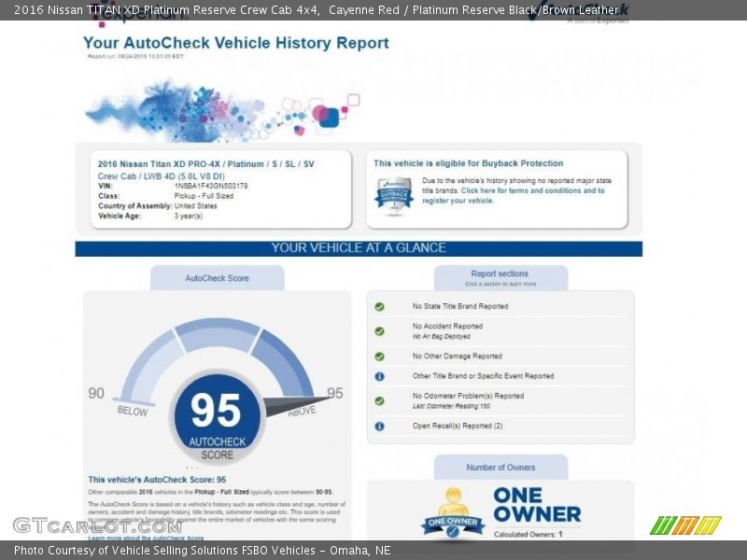
Task: Click the blue info icon for Open Recall(s)
Action: point(380,426)
